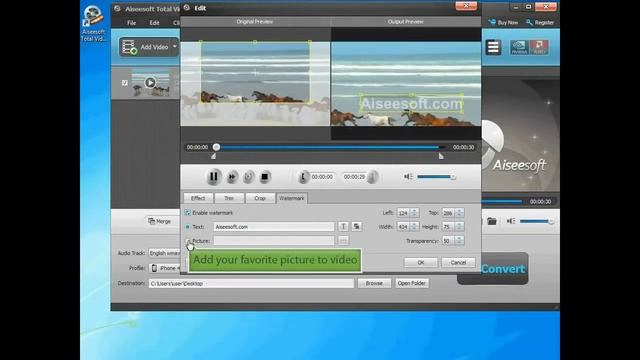640x360 pixels.
Task: Click the mark-in clip start bracket icon
Action: 303,177
